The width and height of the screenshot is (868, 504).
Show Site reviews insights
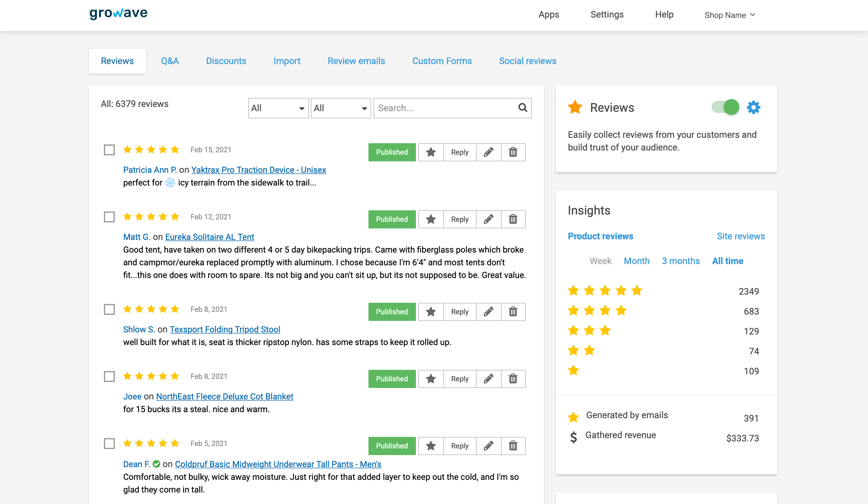coord(741,236)
